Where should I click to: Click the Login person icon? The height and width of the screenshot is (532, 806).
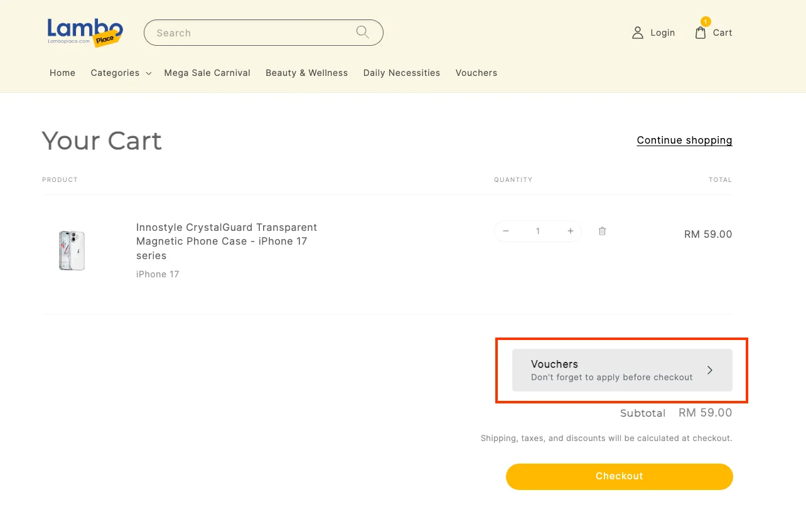click(x=638, y=33)
